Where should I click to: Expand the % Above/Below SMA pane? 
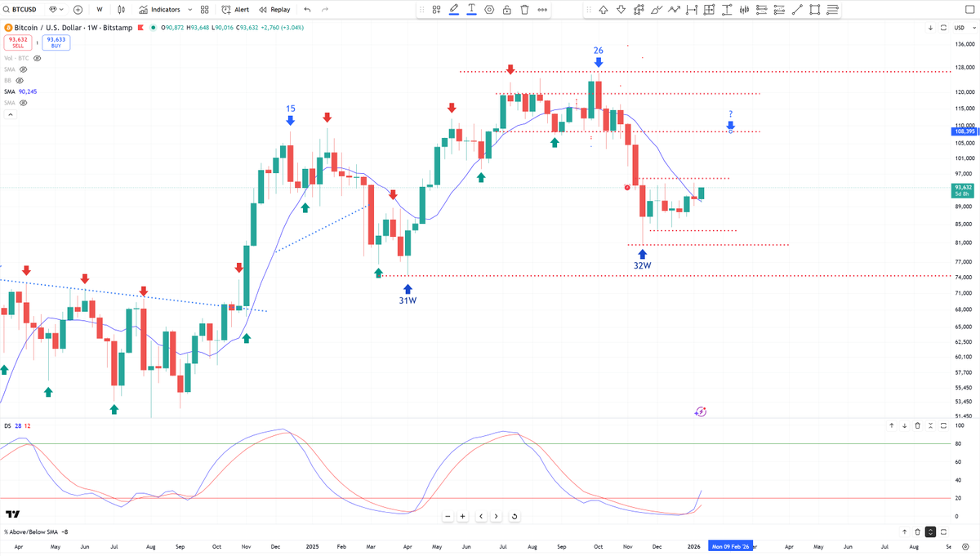click(930, 532)
